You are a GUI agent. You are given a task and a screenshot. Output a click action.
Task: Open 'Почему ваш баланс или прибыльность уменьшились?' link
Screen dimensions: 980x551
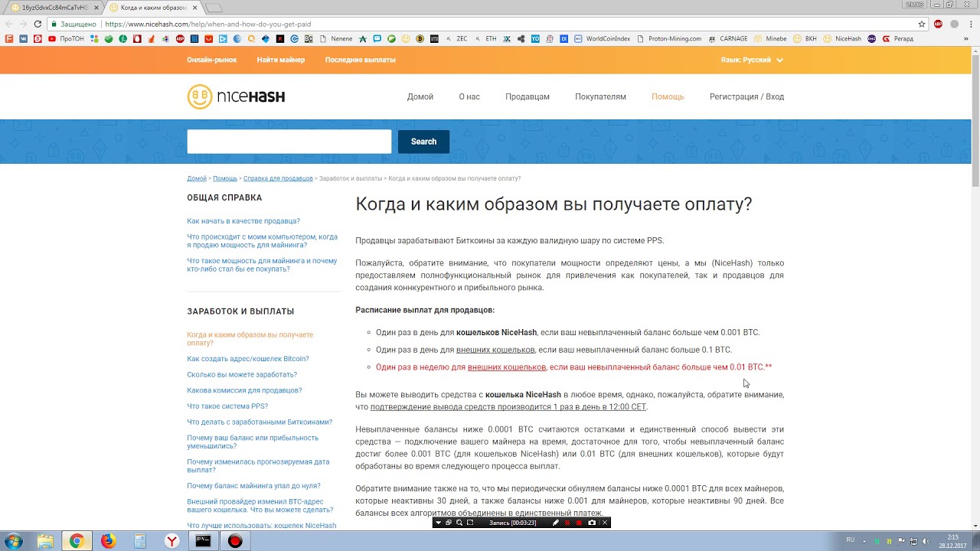[x=253, y=442]
